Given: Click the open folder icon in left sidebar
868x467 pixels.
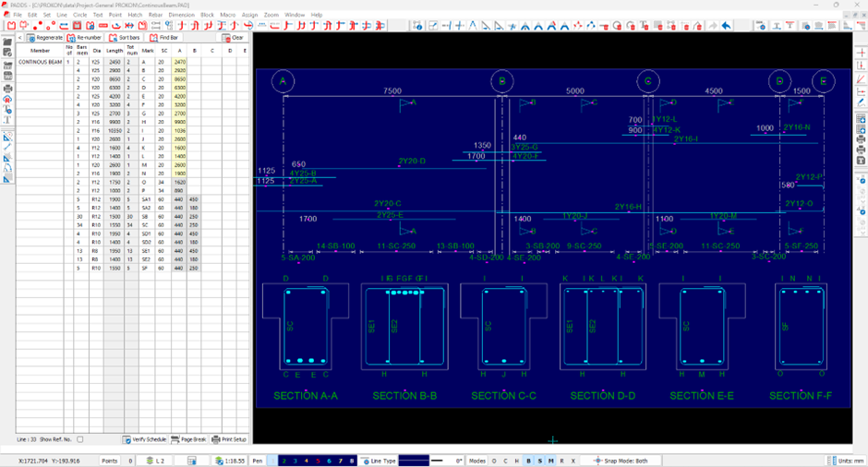Looking at the screenshot, I should [x=7, y=42].
